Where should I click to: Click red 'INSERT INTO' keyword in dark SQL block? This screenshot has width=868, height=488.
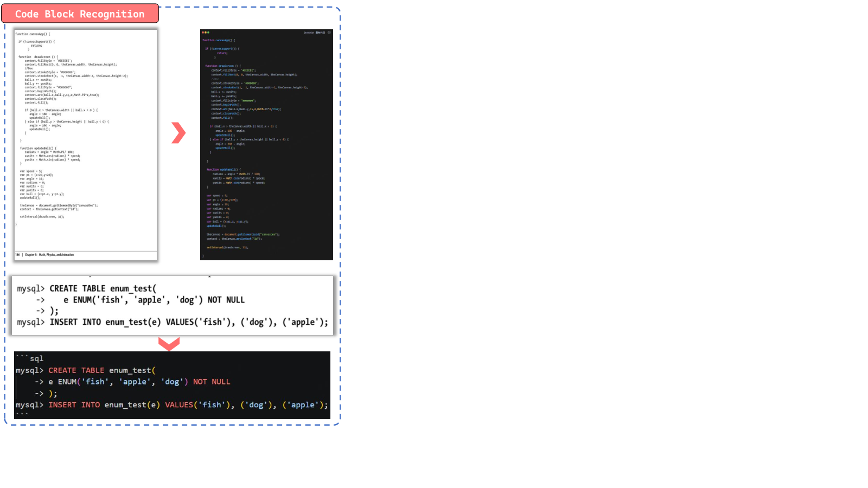point(74,405)
